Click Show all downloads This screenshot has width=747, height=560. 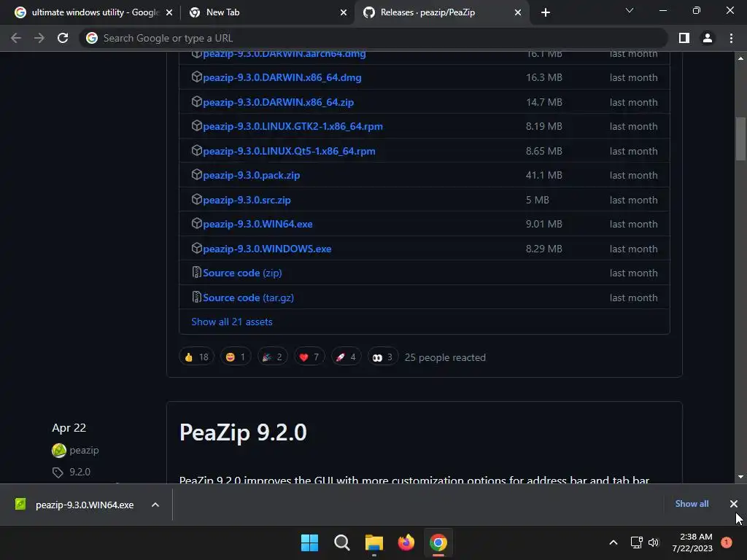pyautogui.click(x=692, y=504)
